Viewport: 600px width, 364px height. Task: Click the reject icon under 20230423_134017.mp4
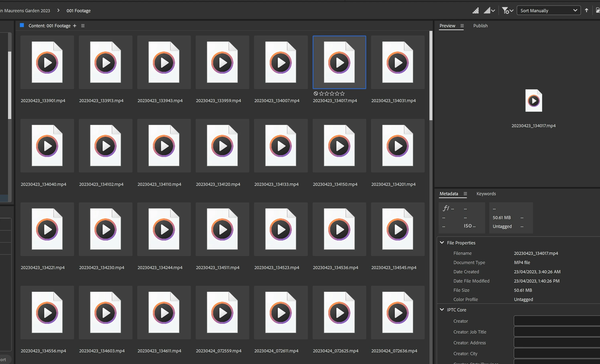click(x=316, y=94)
